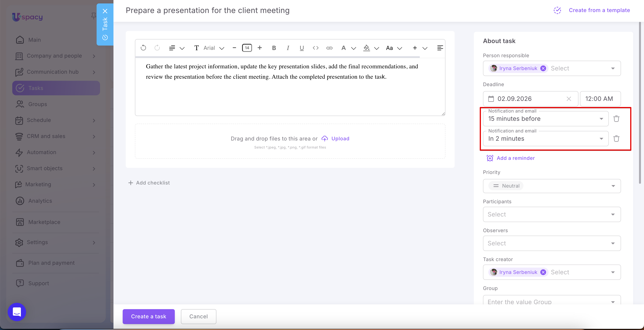Screen dimensions: 644x330
Task: Toggle bold formatting in the editor
Action: [274, 48]
